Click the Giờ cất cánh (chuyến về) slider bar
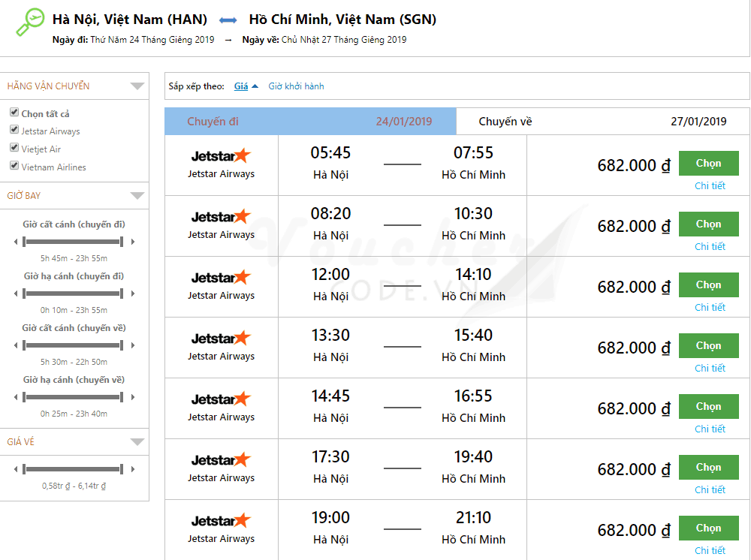The width and height of the screenshot is (751, 560). [73, 345]
